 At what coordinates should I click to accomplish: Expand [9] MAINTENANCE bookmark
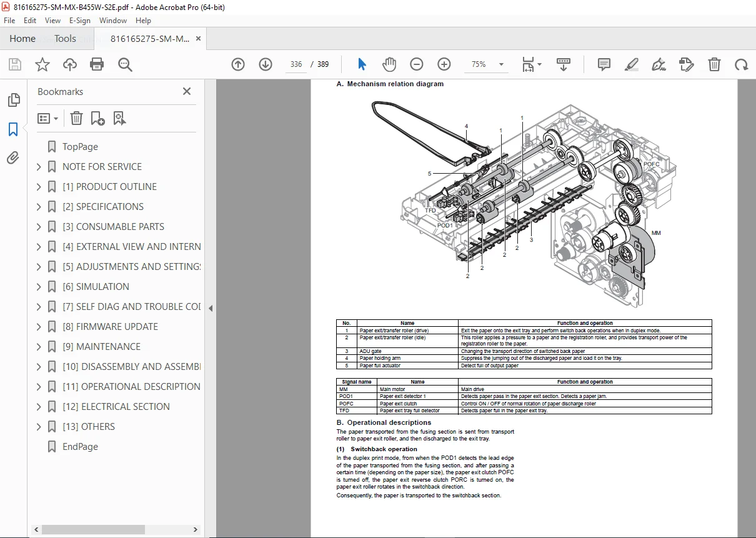pos(39,347)
